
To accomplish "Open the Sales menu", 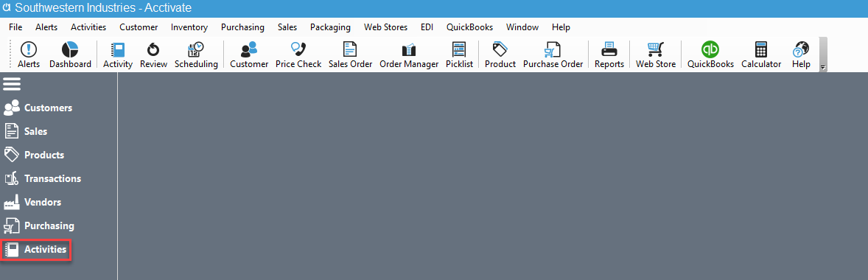I will coord(287,27).
